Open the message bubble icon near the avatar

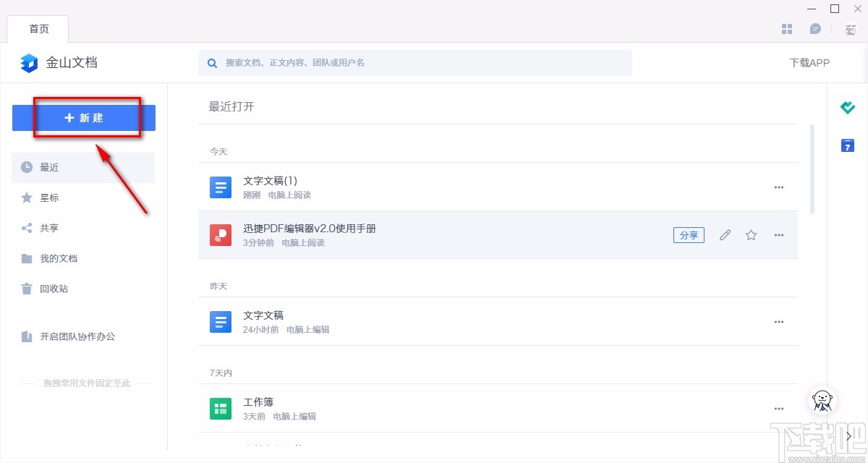[x=815, y=29]
